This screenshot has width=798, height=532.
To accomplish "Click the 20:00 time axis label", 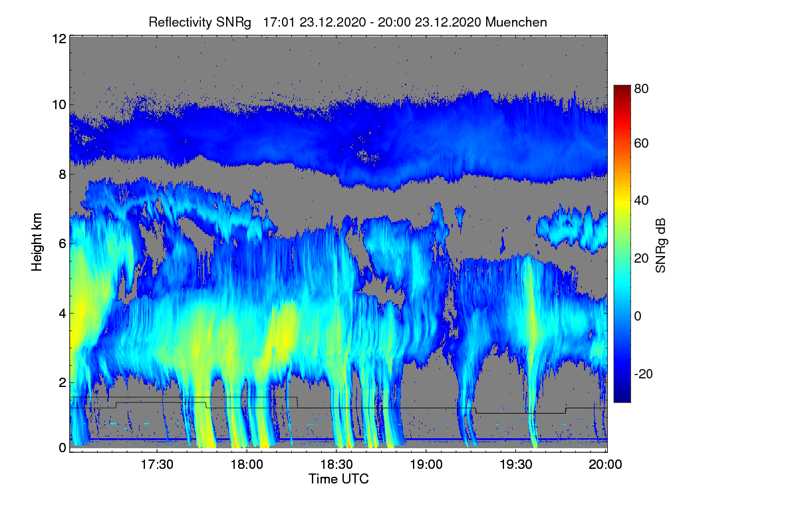I will (x=605, y=464).
